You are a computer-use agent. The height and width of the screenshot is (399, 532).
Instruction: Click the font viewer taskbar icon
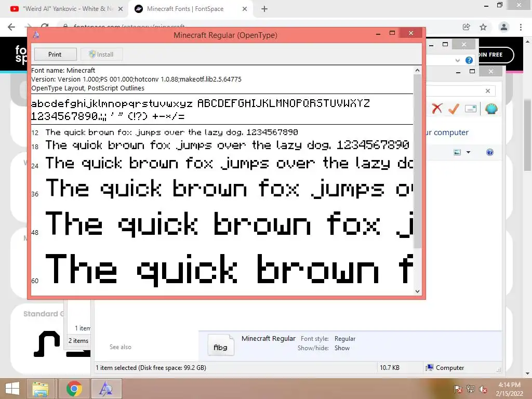pos(106,389)
